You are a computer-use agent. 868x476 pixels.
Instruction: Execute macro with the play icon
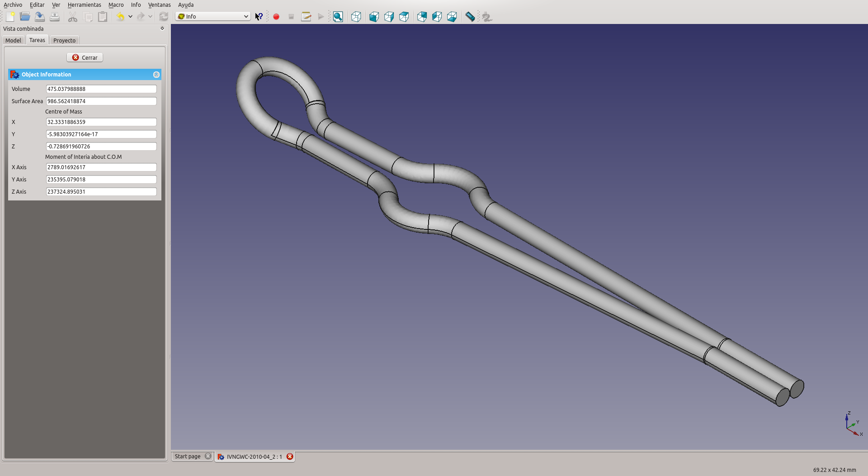tap(321, 17)
